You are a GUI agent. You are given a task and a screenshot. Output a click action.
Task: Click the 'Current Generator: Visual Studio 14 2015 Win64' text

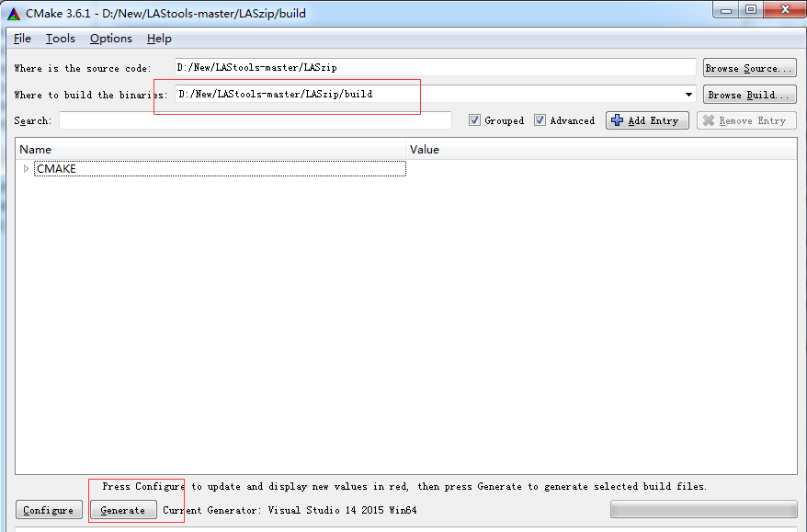click(290, 510)
